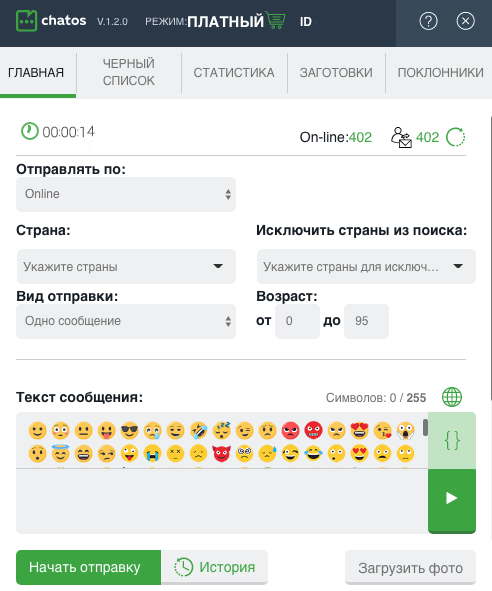
Task: Click the help question mark icon
Action: coord(428,21)
